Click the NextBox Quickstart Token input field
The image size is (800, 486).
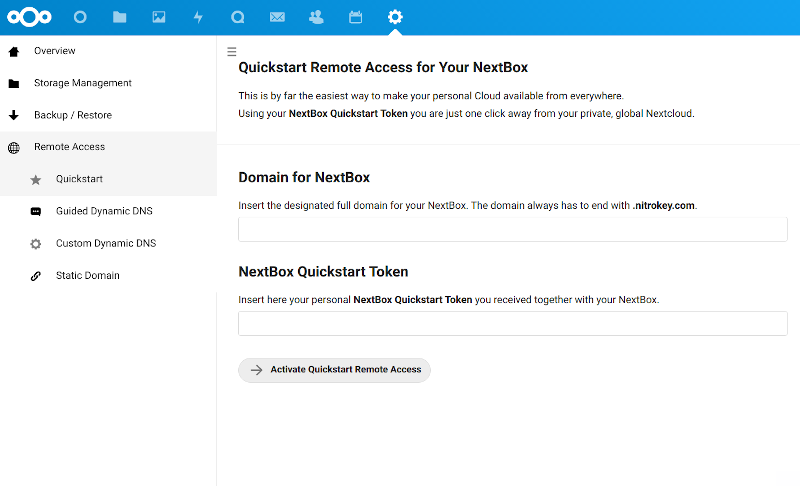pyautogui.click(x=513, y=323)
